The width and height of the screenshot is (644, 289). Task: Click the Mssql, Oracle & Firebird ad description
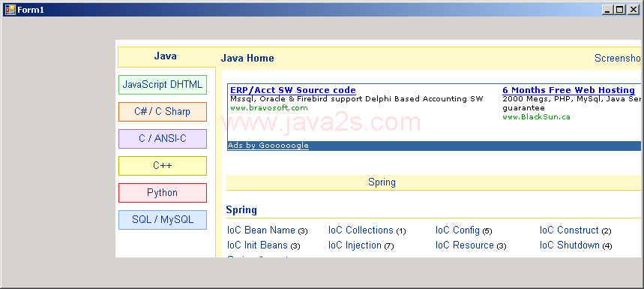(x=357, y=99)
